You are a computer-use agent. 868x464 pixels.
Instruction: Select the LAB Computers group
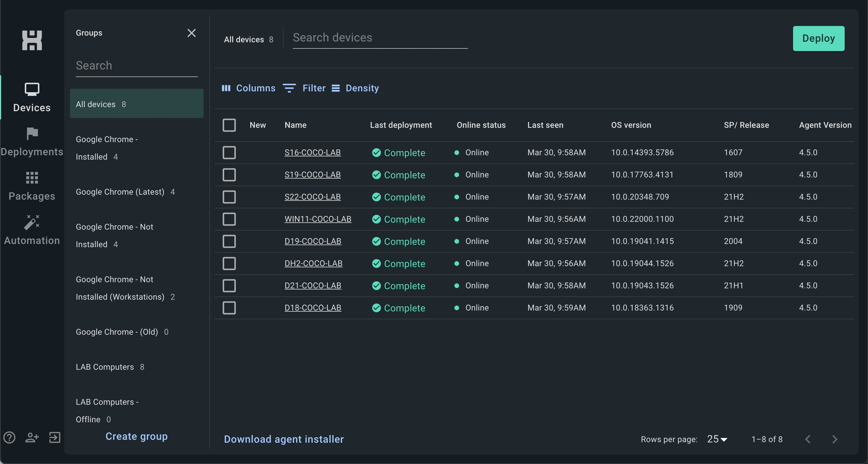coord(105,367)
